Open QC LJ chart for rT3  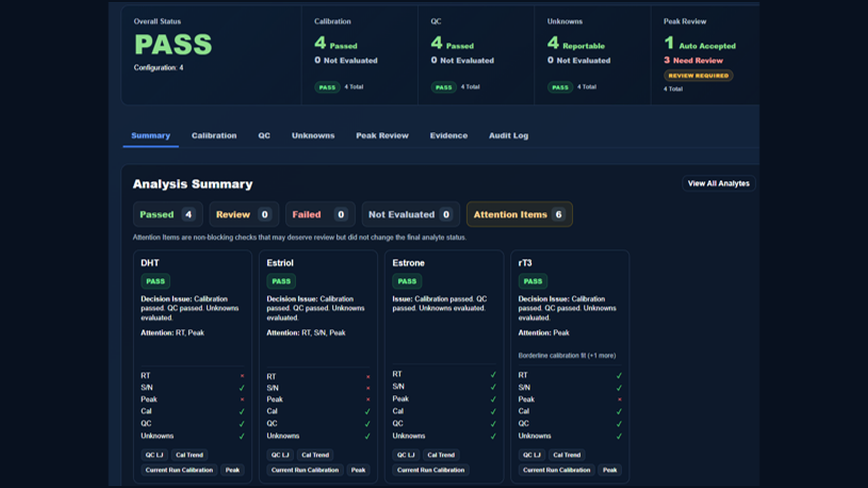(x=532, y=455)
